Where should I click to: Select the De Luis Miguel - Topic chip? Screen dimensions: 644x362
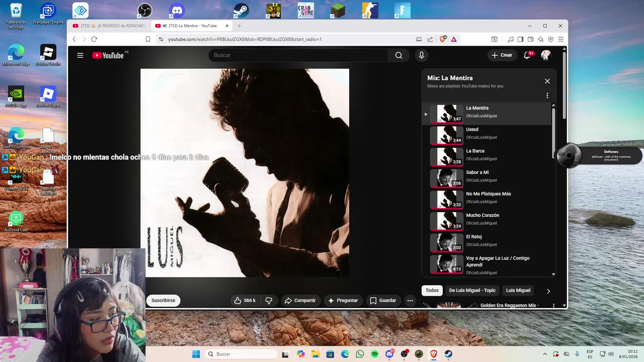click(x=472, y=291)
